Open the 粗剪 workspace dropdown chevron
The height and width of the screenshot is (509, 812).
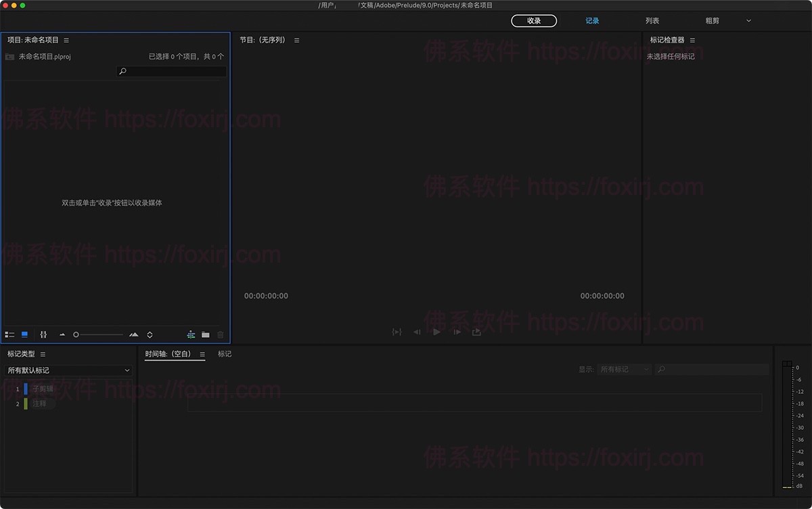[x=748, y=20]
